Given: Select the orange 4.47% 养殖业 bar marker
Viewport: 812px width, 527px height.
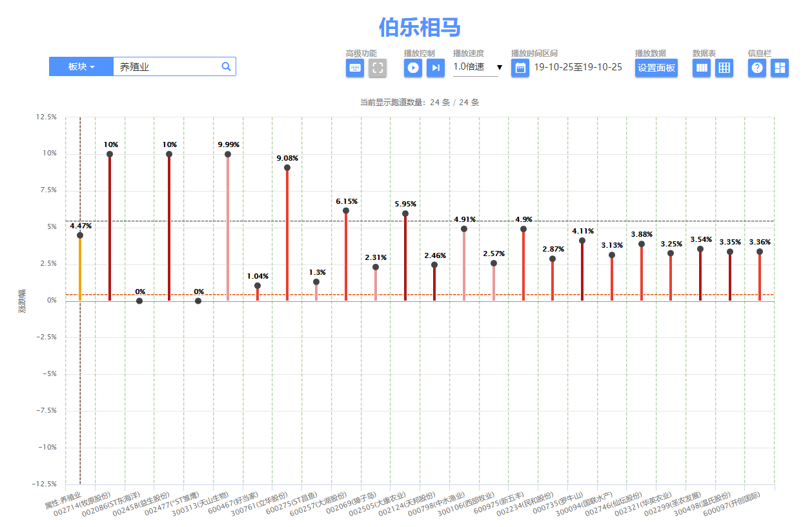Looking at the screenshot, I should [x=80, y=235].
